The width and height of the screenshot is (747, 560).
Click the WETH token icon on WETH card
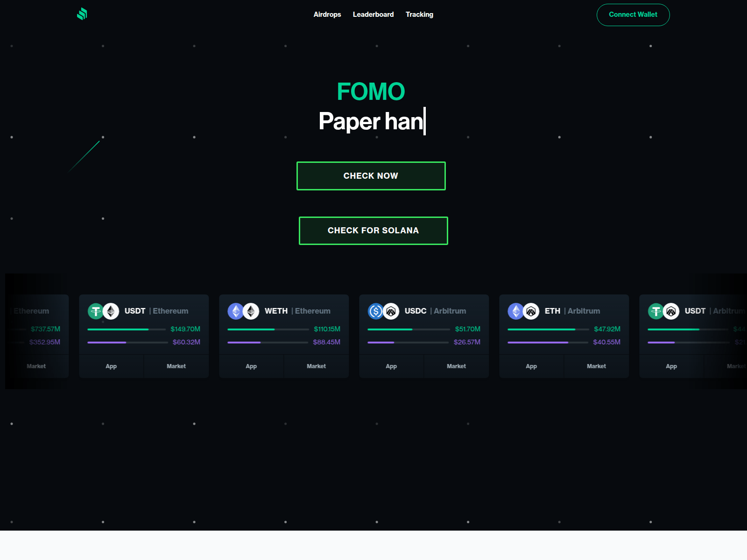point(236,311)
